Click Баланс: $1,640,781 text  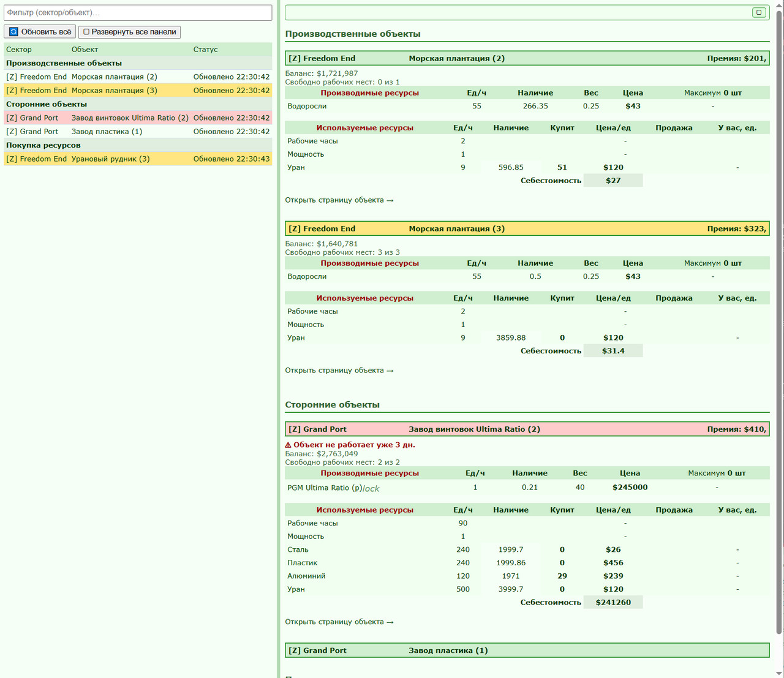click(x=322, y=244)
